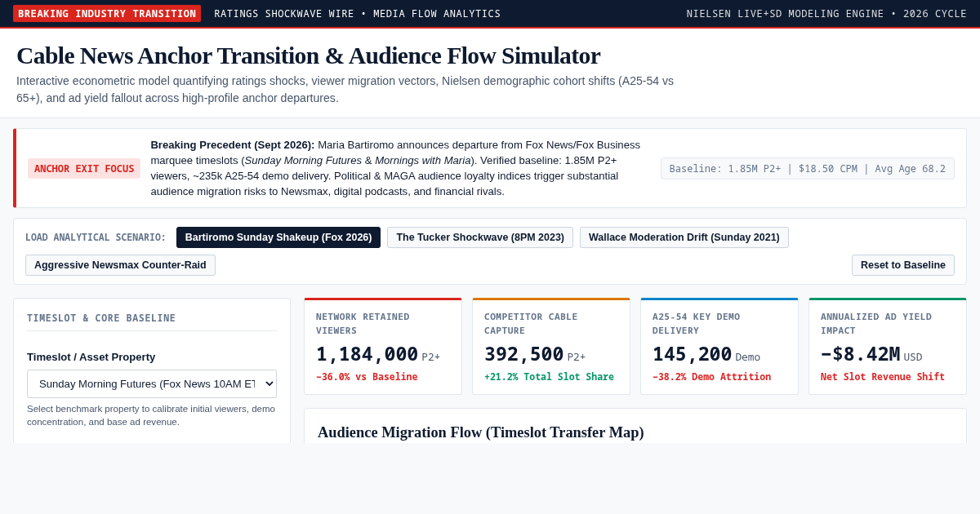The image size is (980, 514).
Task: Load The Tucker Shockwave (8PM 2023) scenario
Action: (480, 237)
